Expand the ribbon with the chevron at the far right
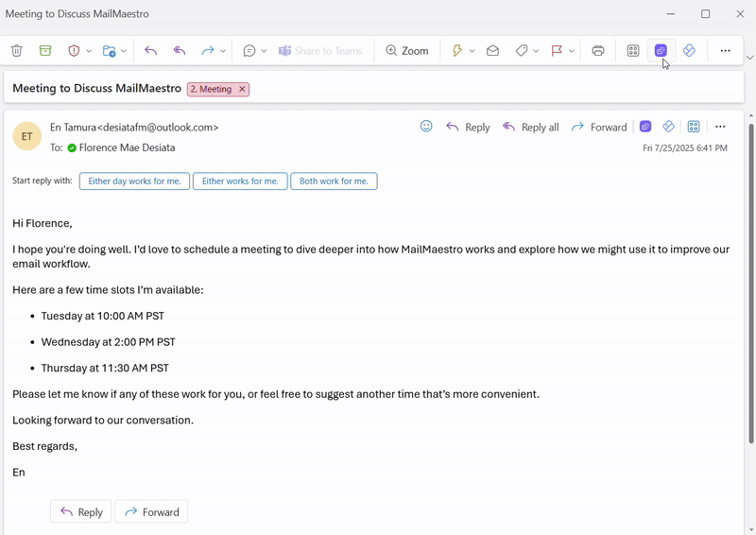756x535 pixels. point(749,58)
